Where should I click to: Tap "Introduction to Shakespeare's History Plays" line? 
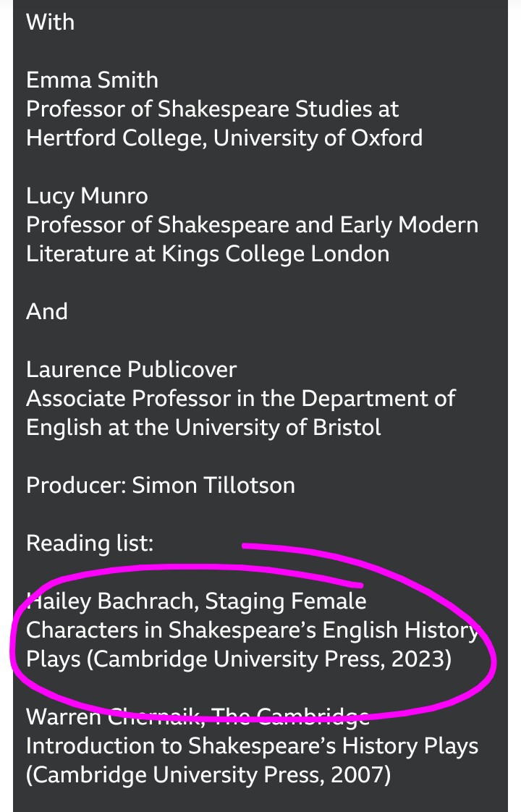coord(252,745)
